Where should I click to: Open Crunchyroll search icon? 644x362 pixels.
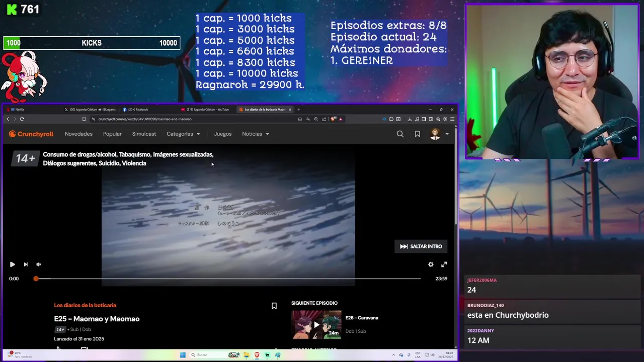(x=400, y=134)
